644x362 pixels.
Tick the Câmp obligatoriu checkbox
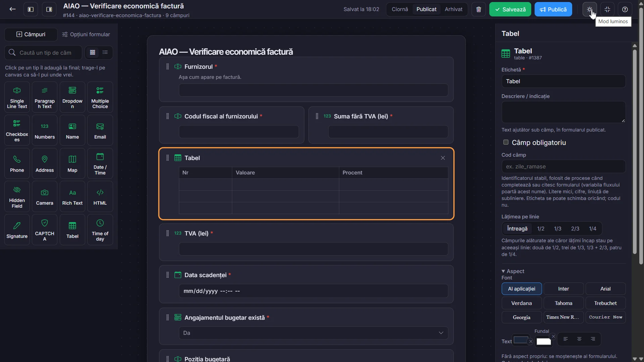tap(506, 142)
